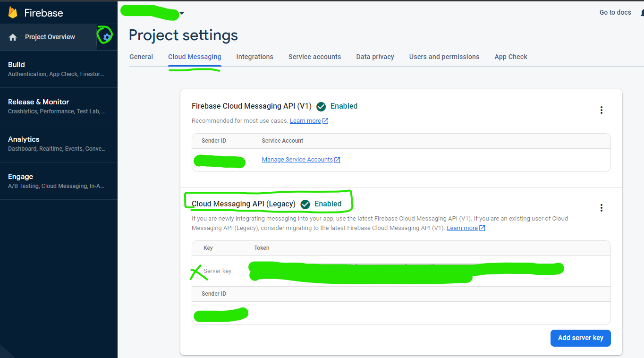Click Sender ID header in V1 table
This screenshot has height=358, width=644.
point(214,141)
